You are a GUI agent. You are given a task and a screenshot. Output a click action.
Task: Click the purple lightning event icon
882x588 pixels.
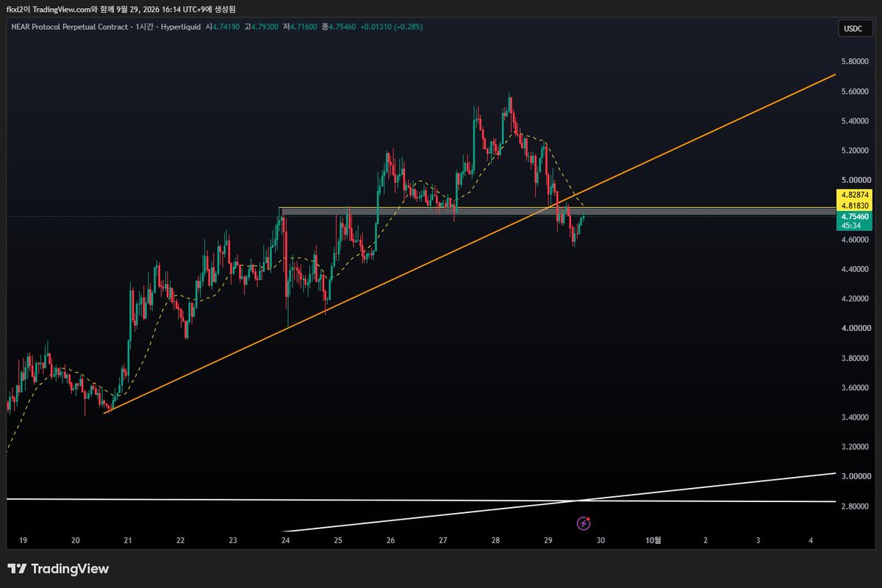584,523
